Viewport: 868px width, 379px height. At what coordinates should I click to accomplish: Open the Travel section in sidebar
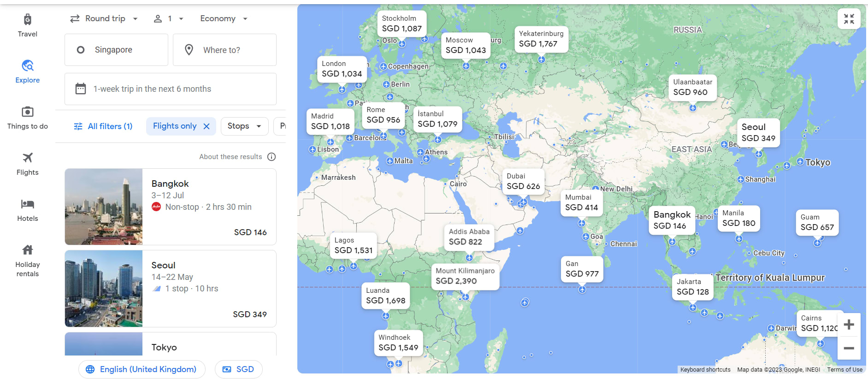click(28, 26)
